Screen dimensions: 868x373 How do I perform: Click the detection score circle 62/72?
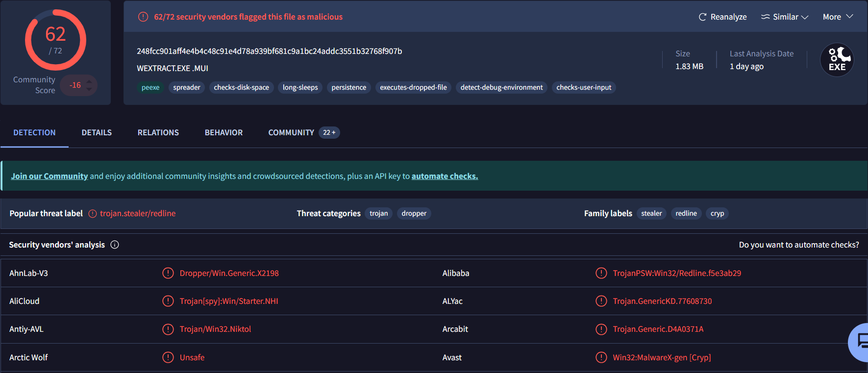click(55, 40)
